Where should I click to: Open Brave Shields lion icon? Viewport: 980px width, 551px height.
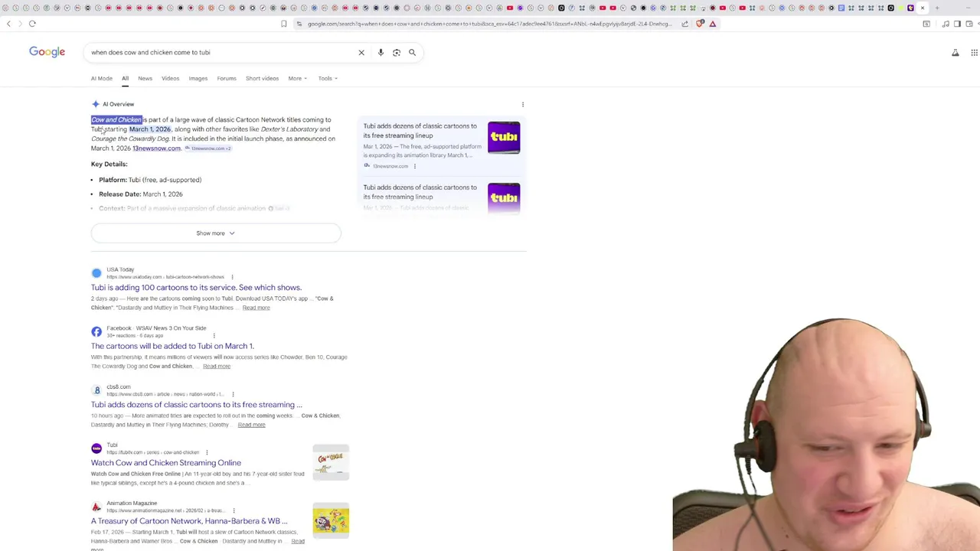coord(700,24)
